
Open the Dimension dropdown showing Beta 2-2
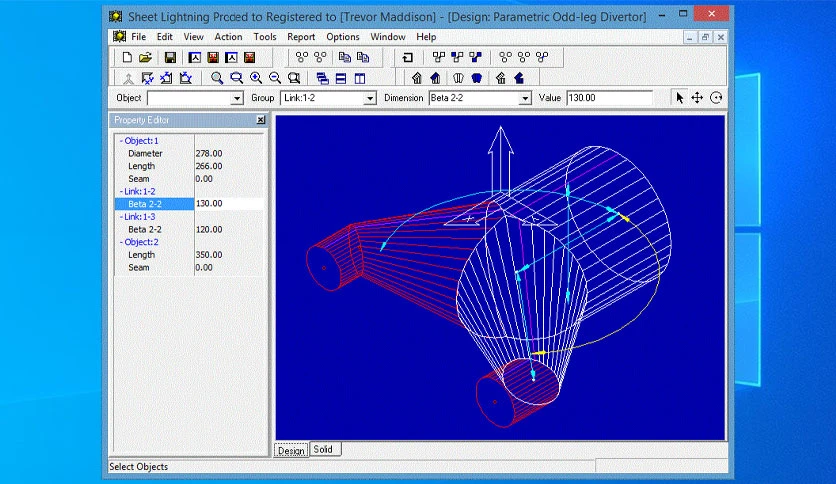coord(525,98)
